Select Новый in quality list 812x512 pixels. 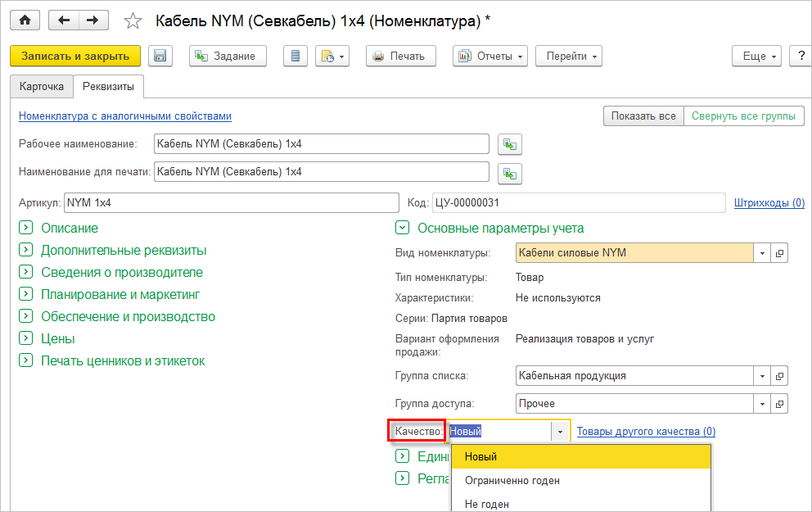point(581,456)
